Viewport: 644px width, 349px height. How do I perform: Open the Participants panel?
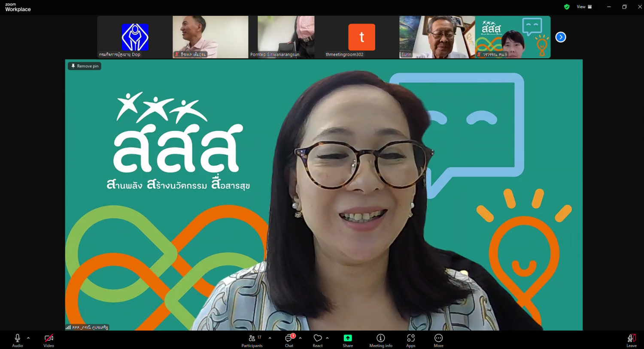coord(252,340)
